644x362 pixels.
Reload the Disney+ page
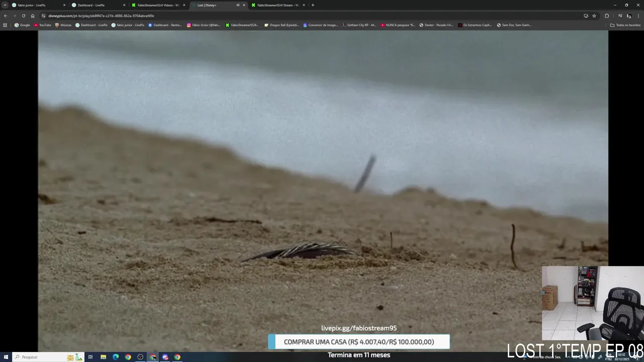23,16
